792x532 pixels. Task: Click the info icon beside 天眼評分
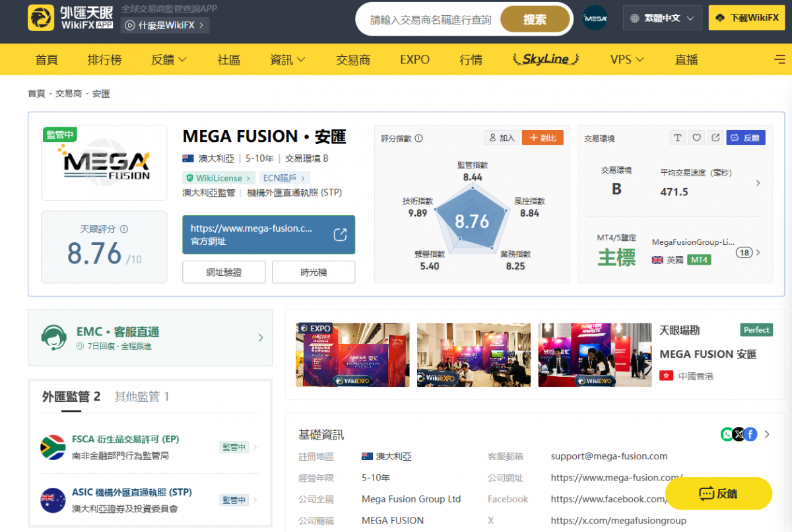[x=124, y=229]
